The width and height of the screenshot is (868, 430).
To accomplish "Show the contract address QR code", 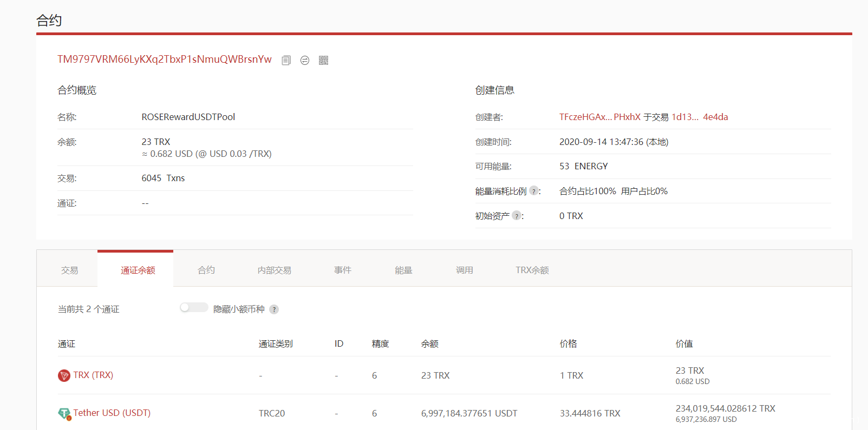I will (x=323, y=61).
